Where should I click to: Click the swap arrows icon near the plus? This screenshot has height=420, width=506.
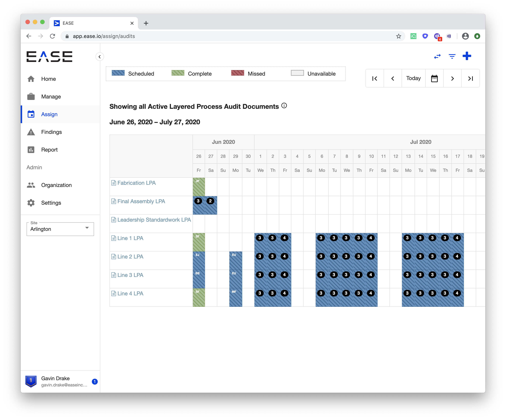tap(437, 56)
